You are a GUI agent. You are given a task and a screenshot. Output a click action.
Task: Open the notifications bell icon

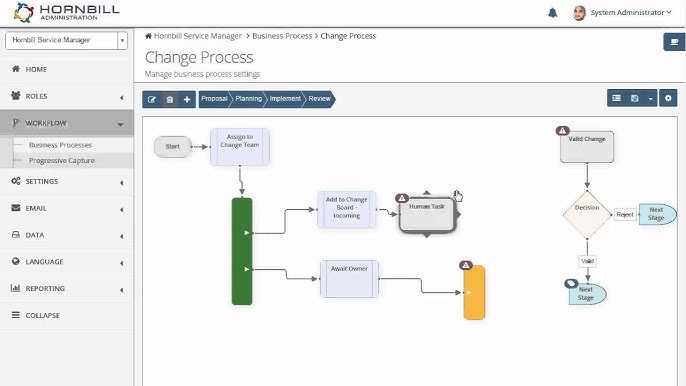(553, 13)
